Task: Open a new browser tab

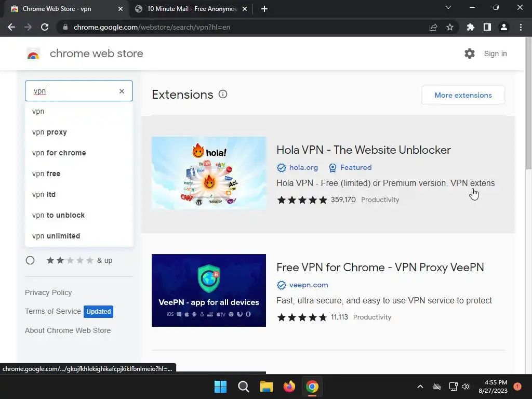Action: pos(264,9)
